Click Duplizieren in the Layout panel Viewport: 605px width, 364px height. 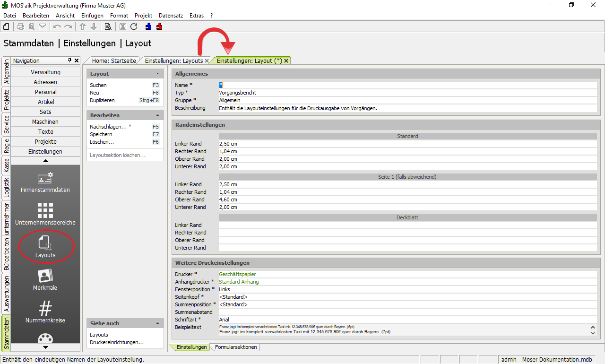click(x=102, y=100)
